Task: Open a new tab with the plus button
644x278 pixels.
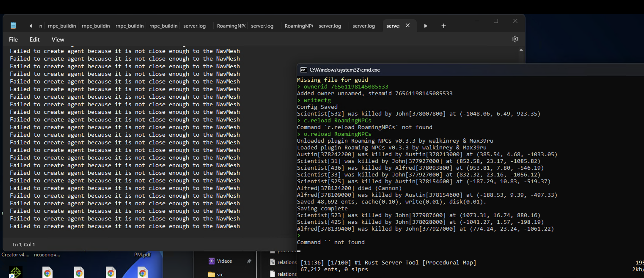Action: point(443,26)
